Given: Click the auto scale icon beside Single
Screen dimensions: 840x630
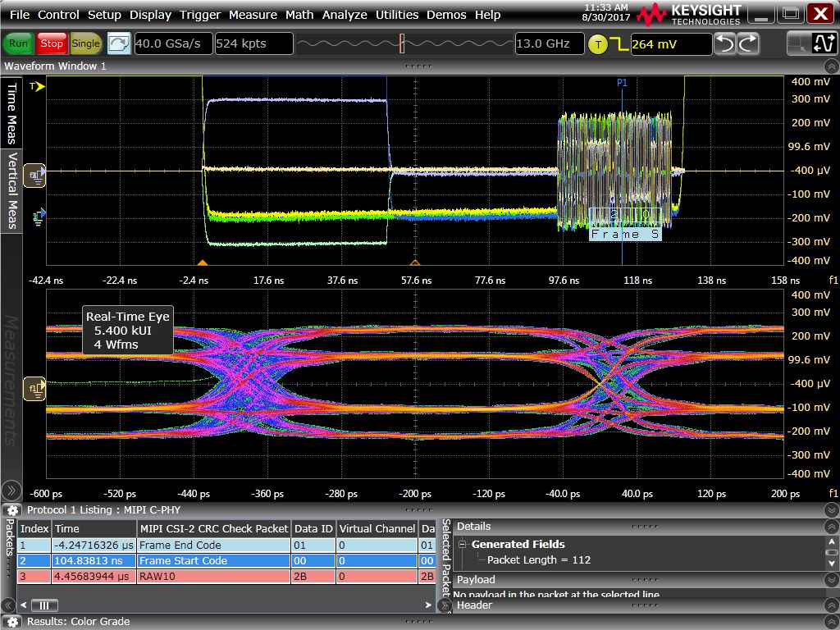Looking at the screenshot, I should (x=119, y=43).
